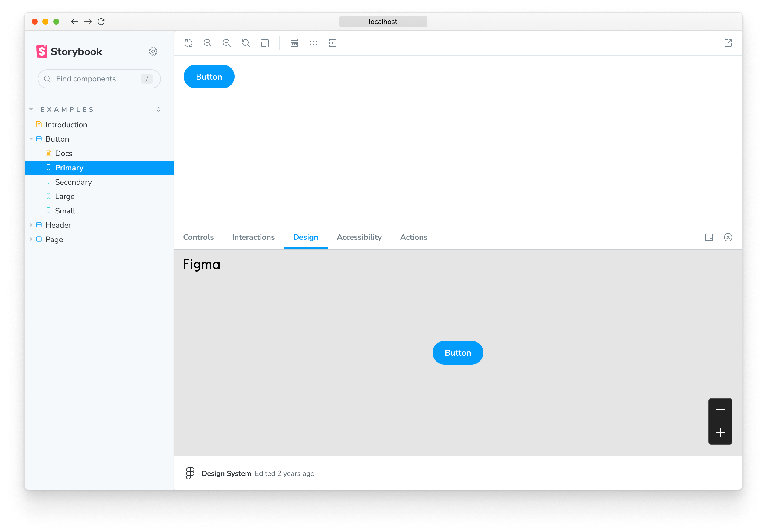Click the Find components search field
The width and height of the screenshot is (767, 532).
pyautogui.click(x=93, y=79)
